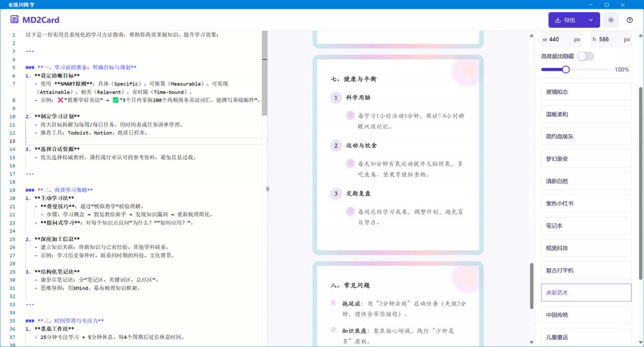
Task: Click editor line 10 制定学习计划
Action: click(x=52, y=116)
